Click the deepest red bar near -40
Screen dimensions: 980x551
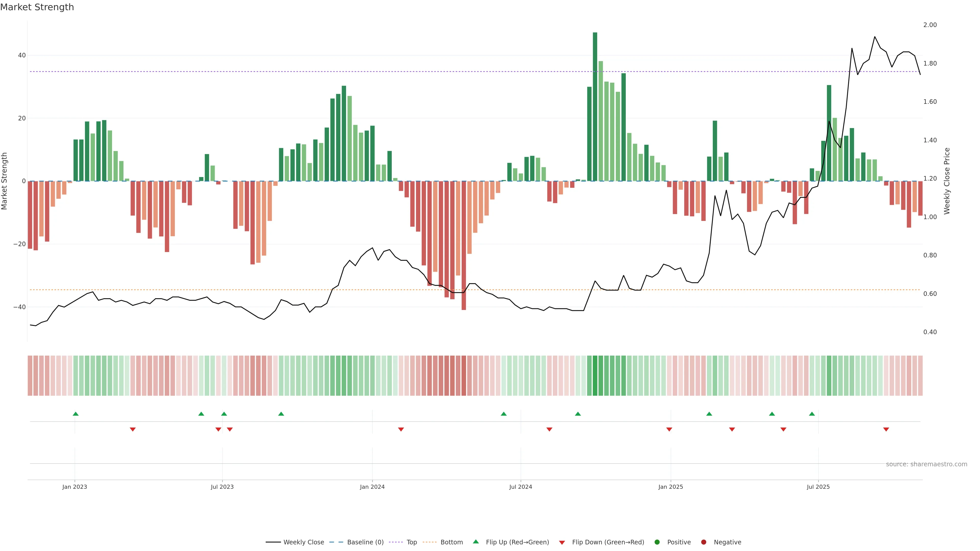pos(464,245)
